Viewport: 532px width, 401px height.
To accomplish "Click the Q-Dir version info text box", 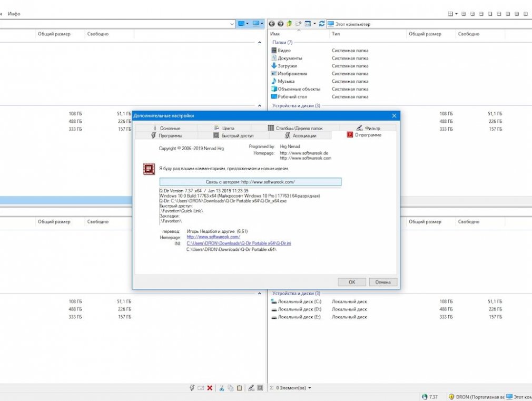I will coord(250,206).
